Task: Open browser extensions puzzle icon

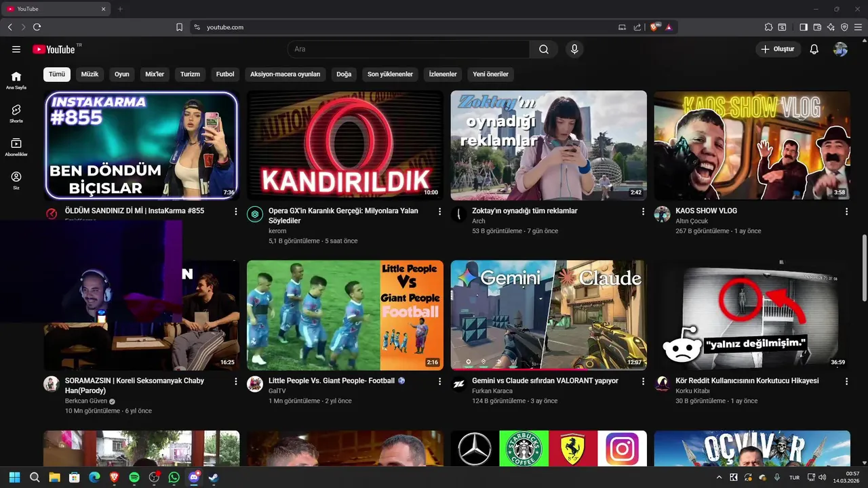Action: click(x=768, y=27)
